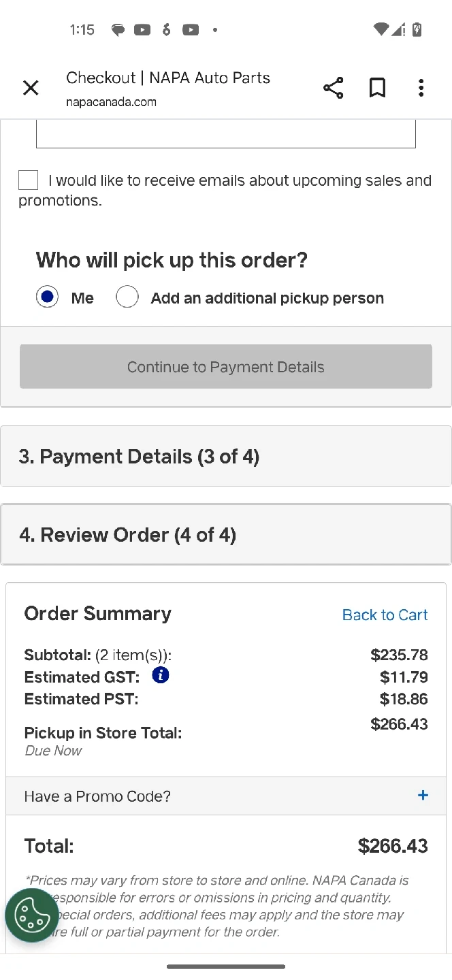Follow the Back to Cart link
The height and width of the screenshot is (980, 452).
(x=385, y=615)
